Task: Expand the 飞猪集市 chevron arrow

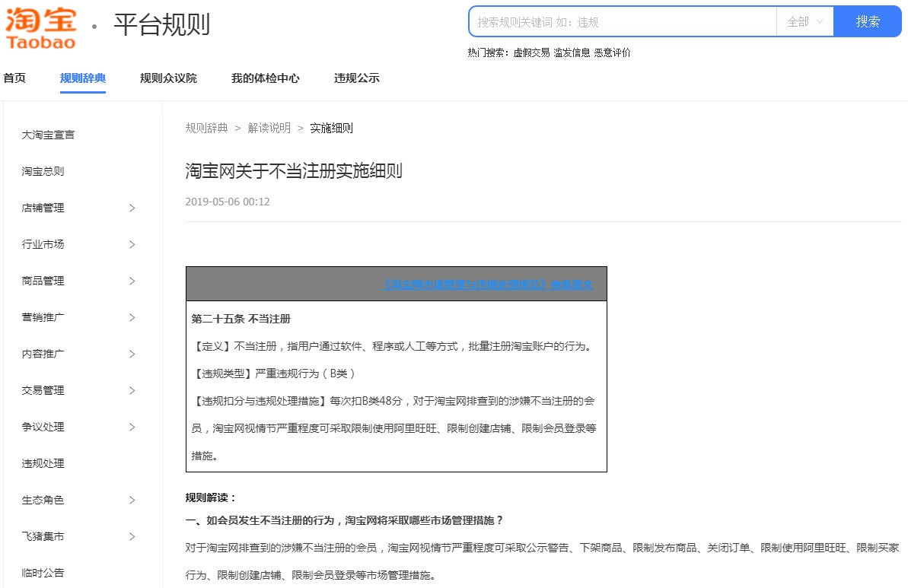Action: 132,536
